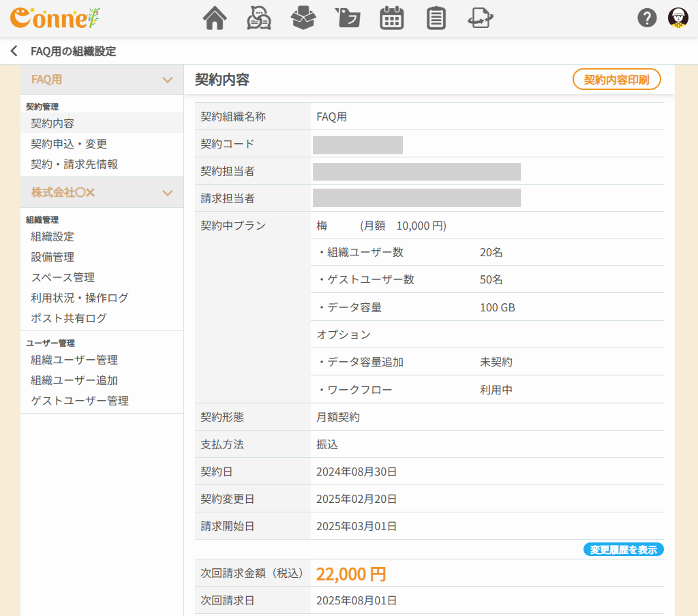Print contract with 契約内容印刷 button

(616, 79)
